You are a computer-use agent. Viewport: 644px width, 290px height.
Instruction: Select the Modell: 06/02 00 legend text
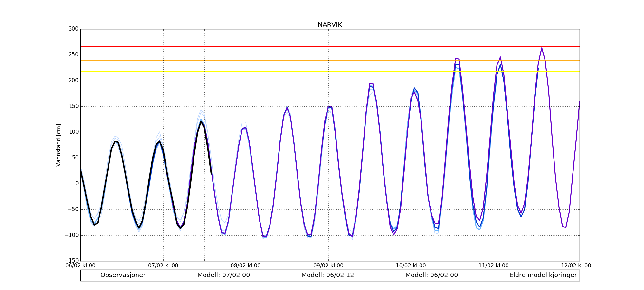pos(431,275)
